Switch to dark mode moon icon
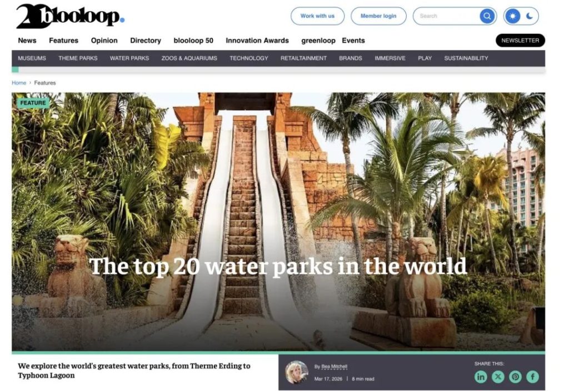 pyautogui.click(x=530, y=16)
